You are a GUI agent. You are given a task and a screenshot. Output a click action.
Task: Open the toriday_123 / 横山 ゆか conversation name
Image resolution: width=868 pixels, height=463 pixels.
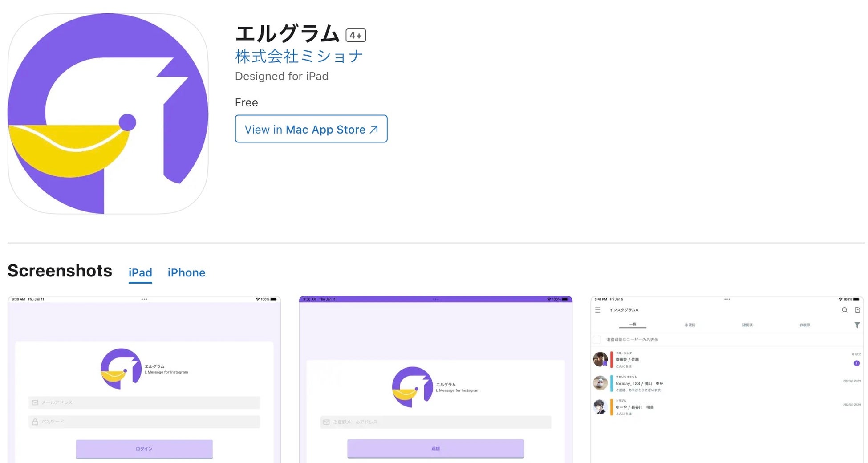[639, 383]
